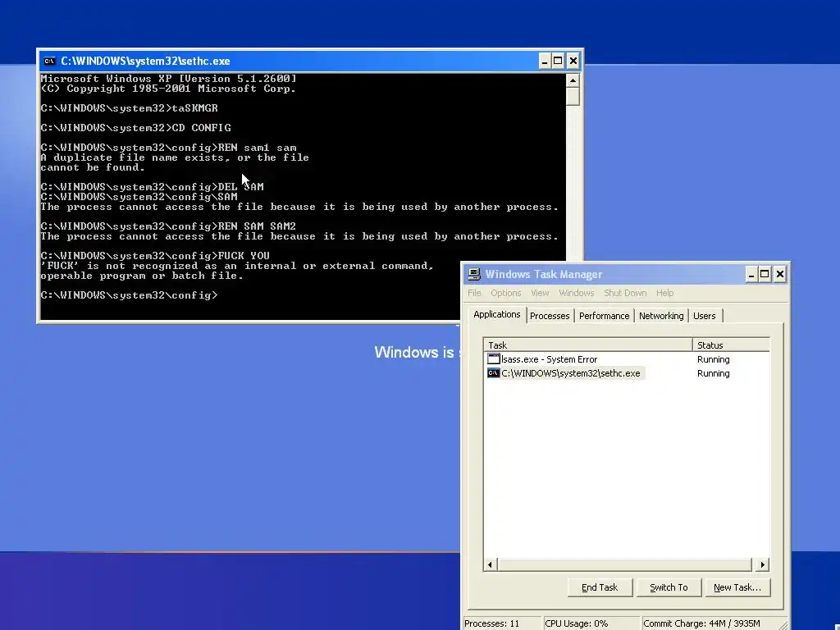Switch to the Processes tab
The height and width of the screenshot is (630, 840).
pos(550,316)
